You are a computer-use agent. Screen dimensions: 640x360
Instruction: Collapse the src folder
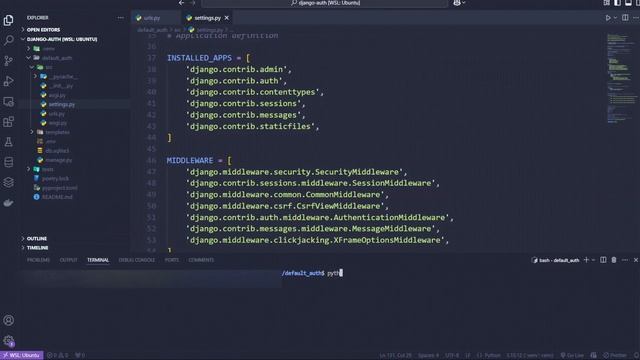click(x=48, y=67)
